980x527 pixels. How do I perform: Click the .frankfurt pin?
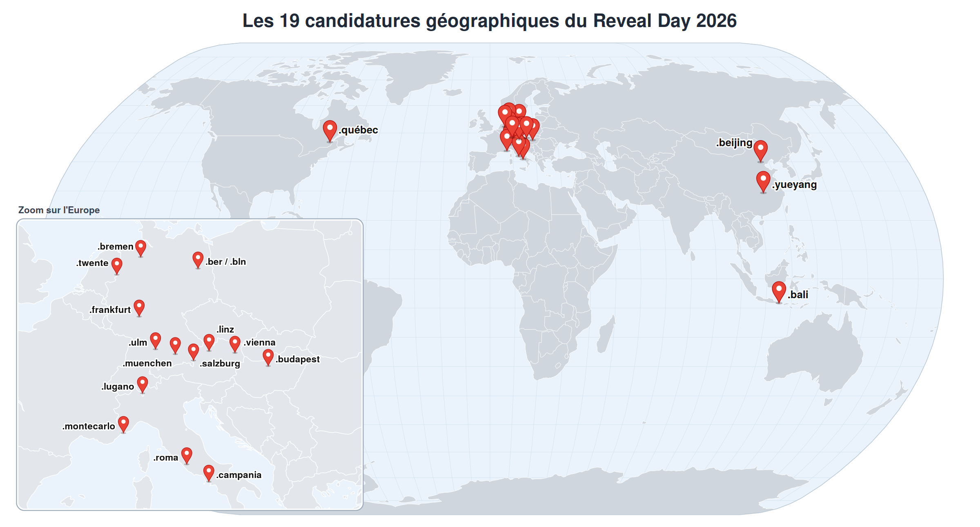click(139, 308)
